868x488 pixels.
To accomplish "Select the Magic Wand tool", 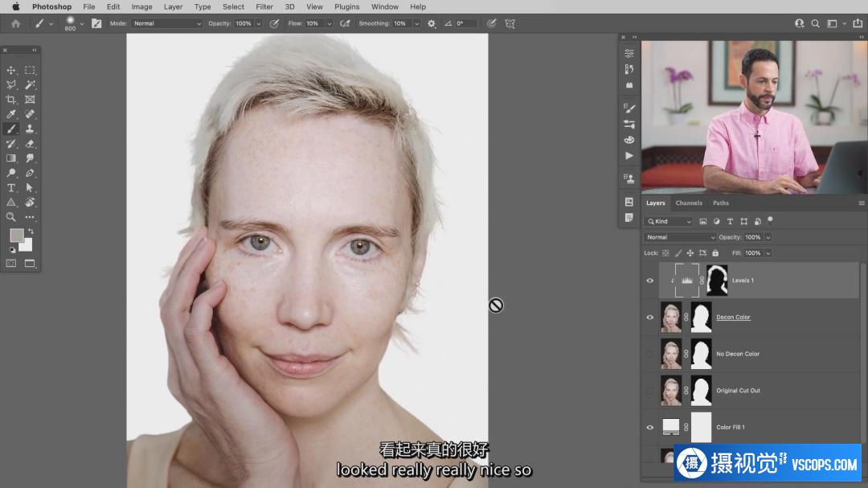I will (30, 84).
